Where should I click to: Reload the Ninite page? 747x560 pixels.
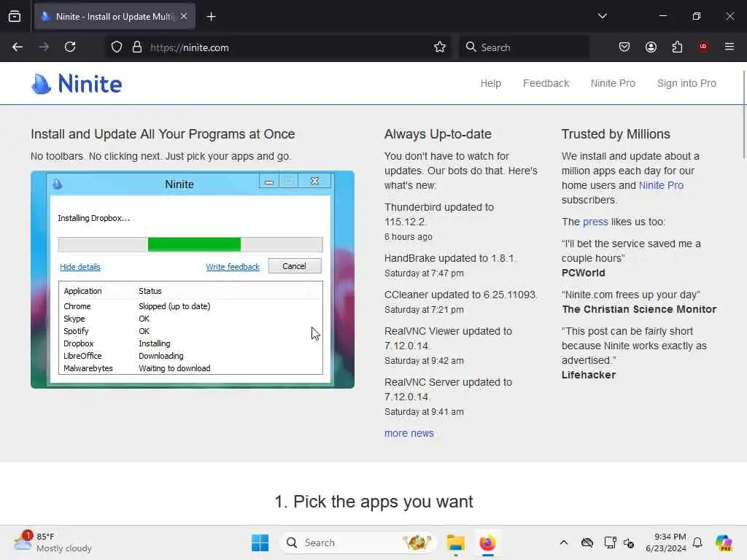click(70, 47)
